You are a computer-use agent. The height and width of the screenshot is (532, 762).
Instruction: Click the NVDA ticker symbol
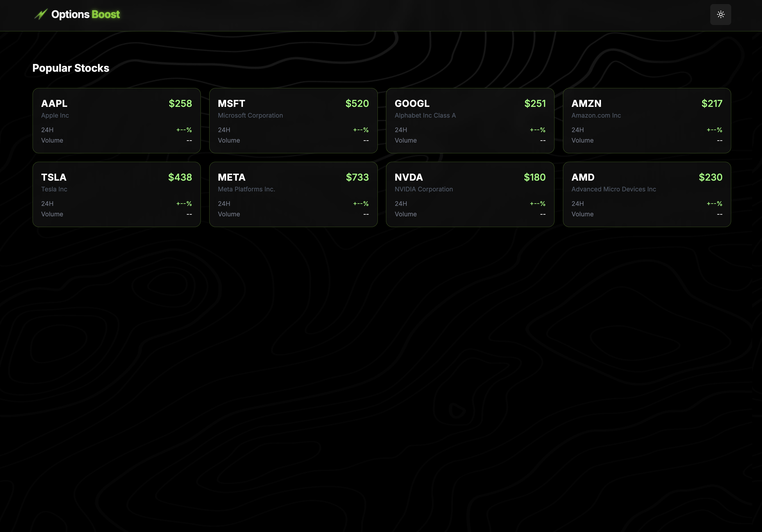tap(409, 177)
